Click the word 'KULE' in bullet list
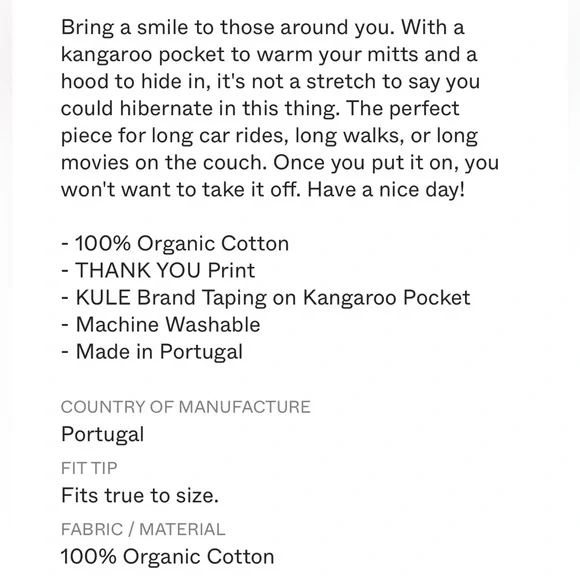The height and width of the screenshot is (580, 580). coord(103,298)
